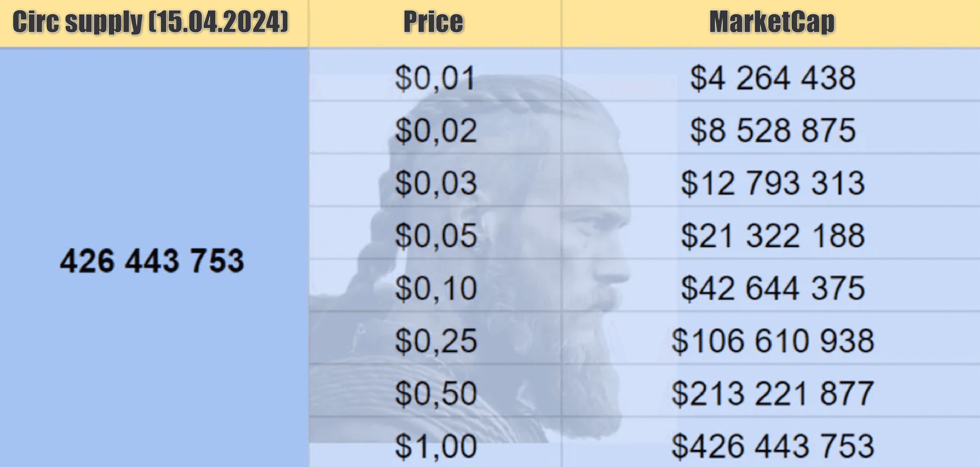
Task: Click the Price column header
Action: [x=434, y=24]
